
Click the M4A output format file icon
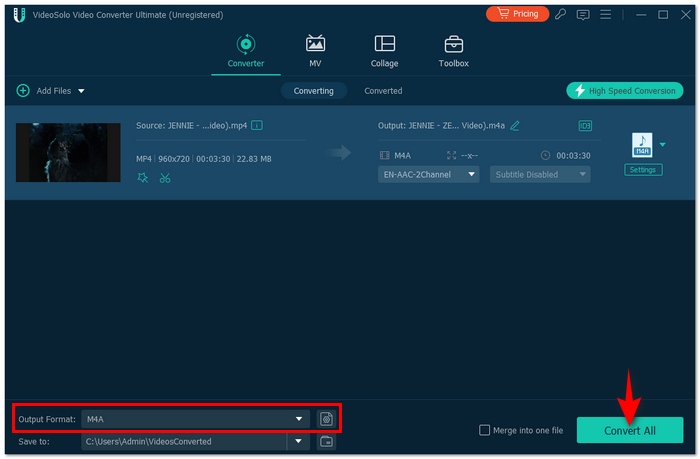[642, 145]
